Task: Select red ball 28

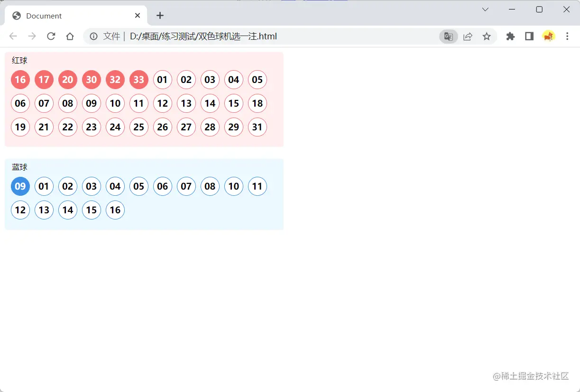Action: (210, 127)
